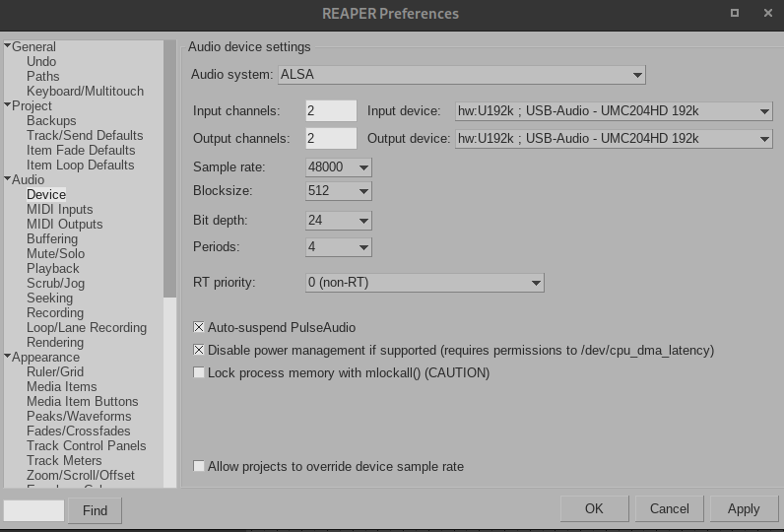Open the Audio system dropdown
The image size is (784, 532).
tap(462, 75)
